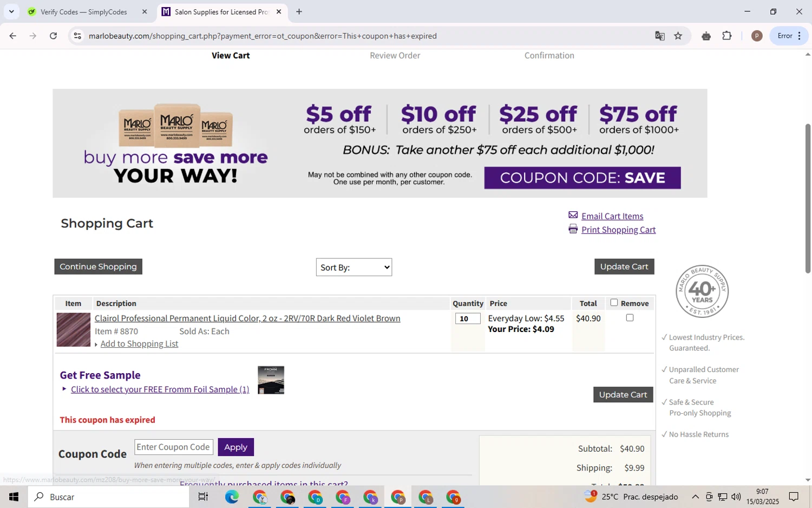The width and height of the screenshot is (812, 508).
Task: Open Chrome menu three dots
Action: point(800,36)
